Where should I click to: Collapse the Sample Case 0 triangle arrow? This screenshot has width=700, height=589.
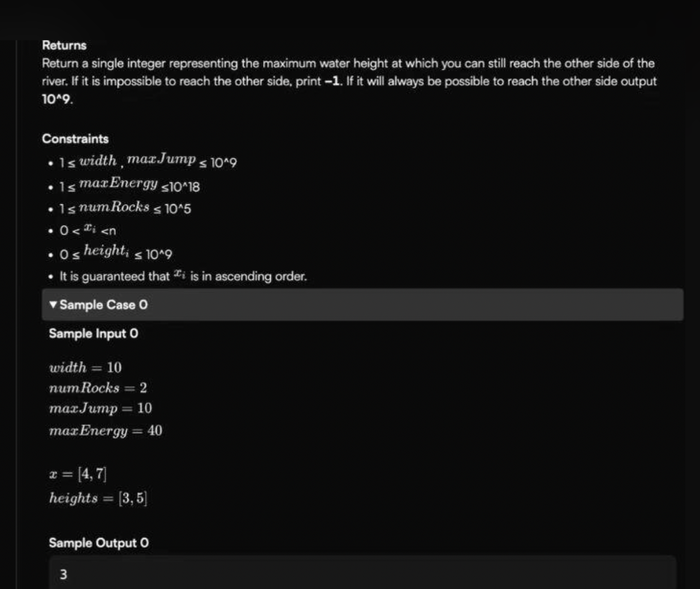tap(53, 305)
